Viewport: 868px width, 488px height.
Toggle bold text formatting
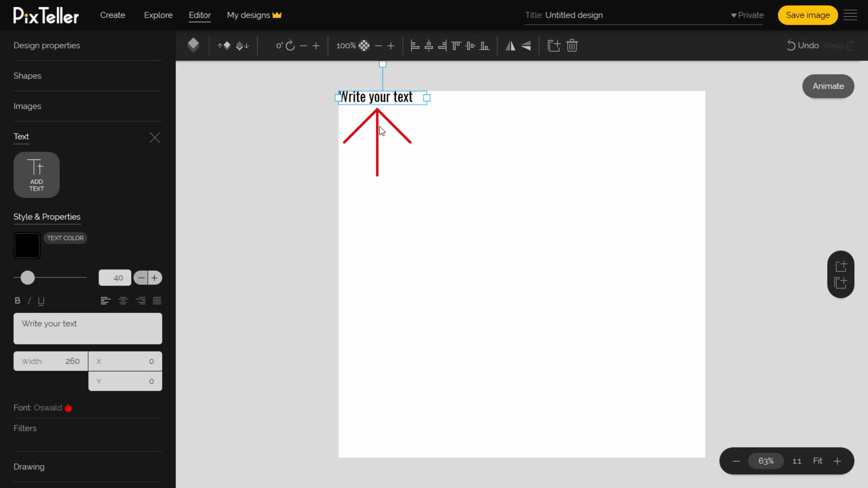click(18, 300)
